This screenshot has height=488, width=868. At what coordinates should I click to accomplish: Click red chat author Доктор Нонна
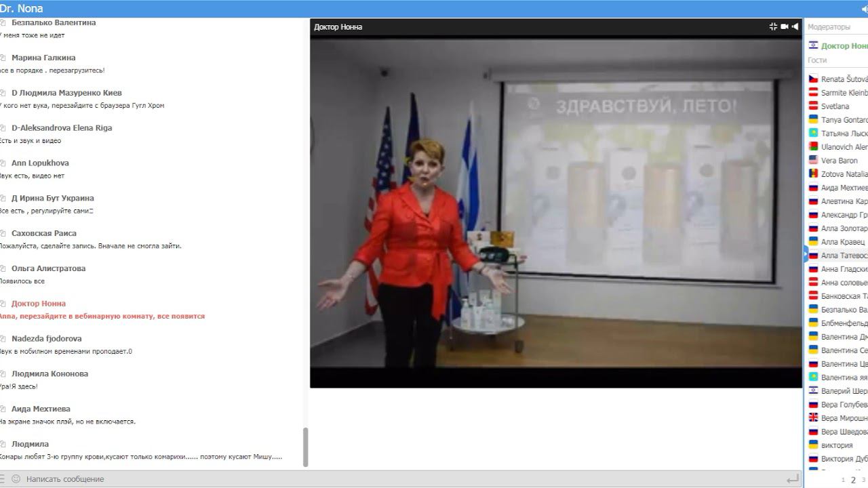click(39, 304)
